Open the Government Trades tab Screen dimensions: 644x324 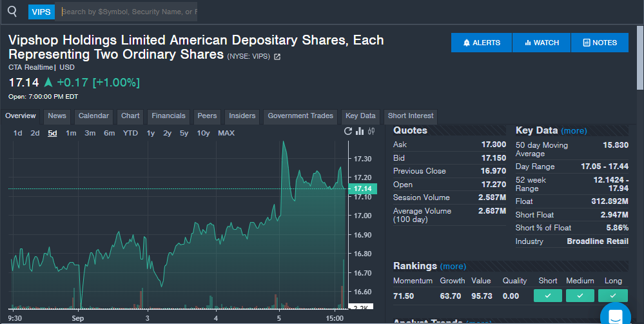click(300, 116)
